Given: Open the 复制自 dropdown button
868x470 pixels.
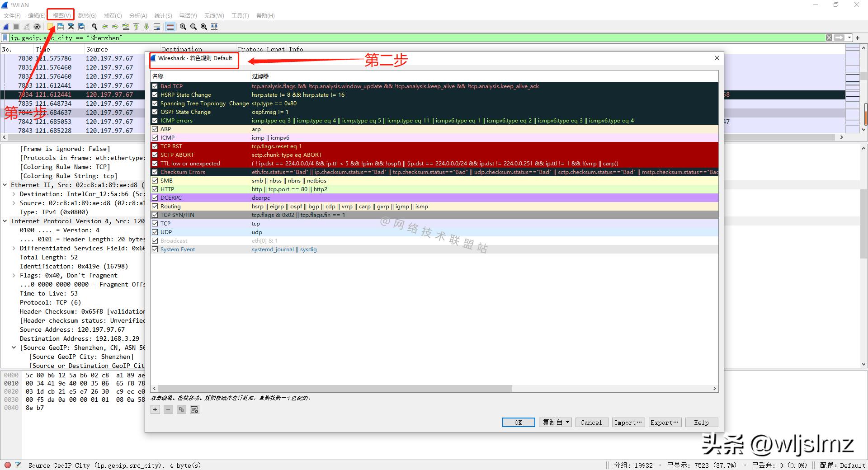Looking at the screenshot, I should click(555, 423).
